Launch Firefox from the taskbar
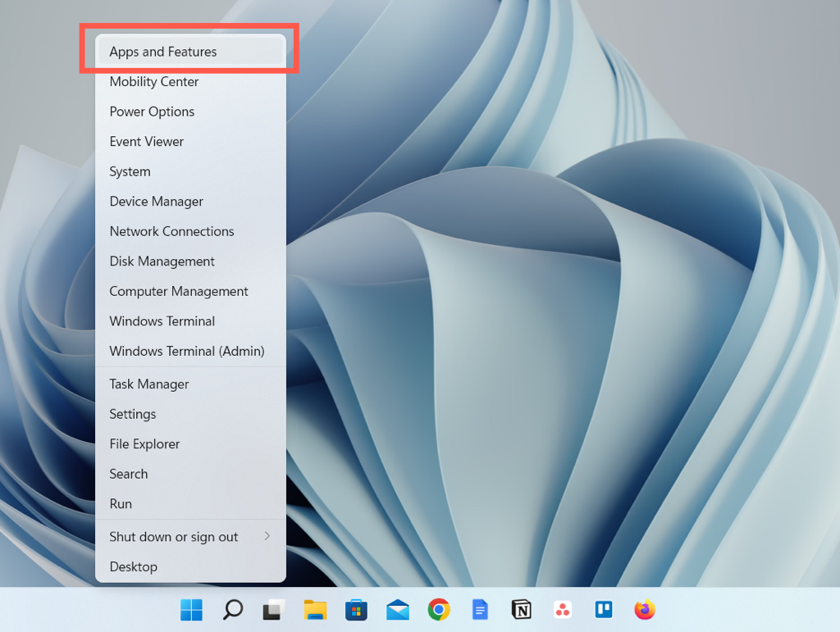The image size is (840, 632). (x=645, y=610)
